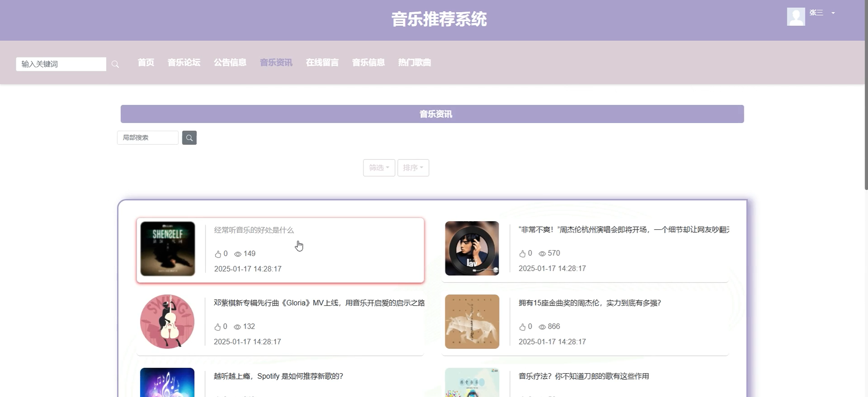Click the local search magnifier button
The height and width of the screenshot is (397, 868).
point(189,138)
